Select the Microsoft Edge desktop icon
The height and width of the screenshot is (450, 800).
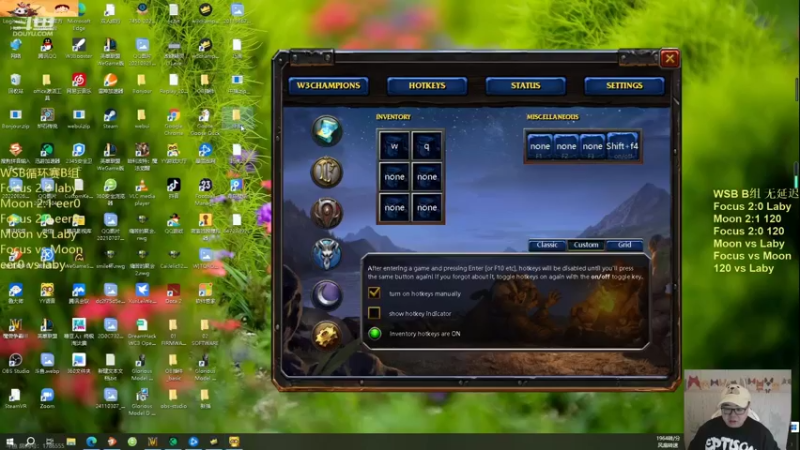point(79,14)
